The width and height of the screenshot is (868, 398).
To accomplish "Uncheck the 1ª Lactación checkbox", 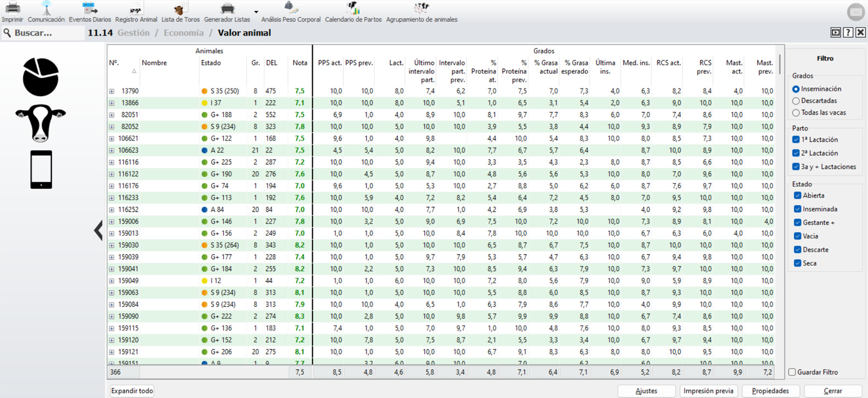I will pos(796,139).
